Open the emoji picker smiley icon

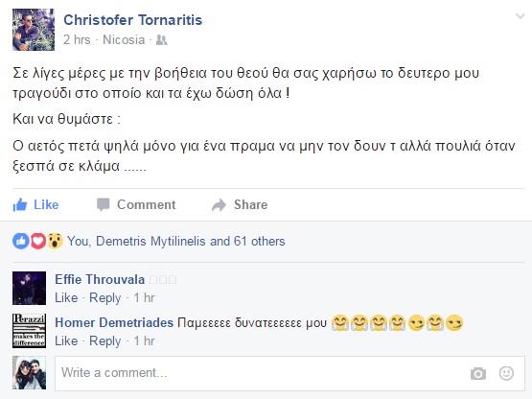[x=506, y=373]
